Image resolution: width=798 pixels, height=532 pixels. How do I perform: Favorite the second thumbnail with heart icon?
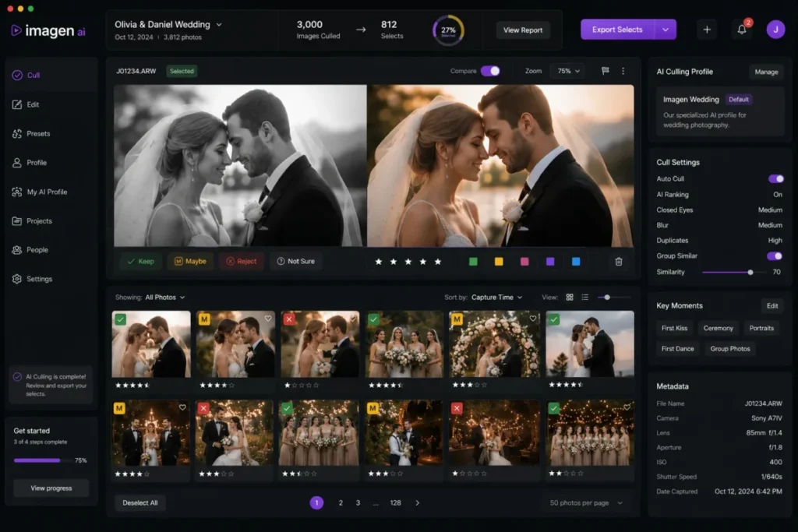pyautogui.click(x=268, y=319)
